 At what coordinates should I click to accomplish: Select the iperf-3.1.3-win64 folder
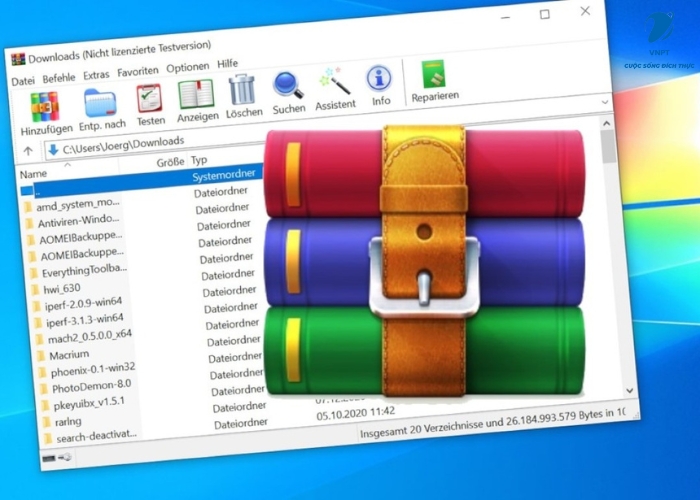coord(85,320)
